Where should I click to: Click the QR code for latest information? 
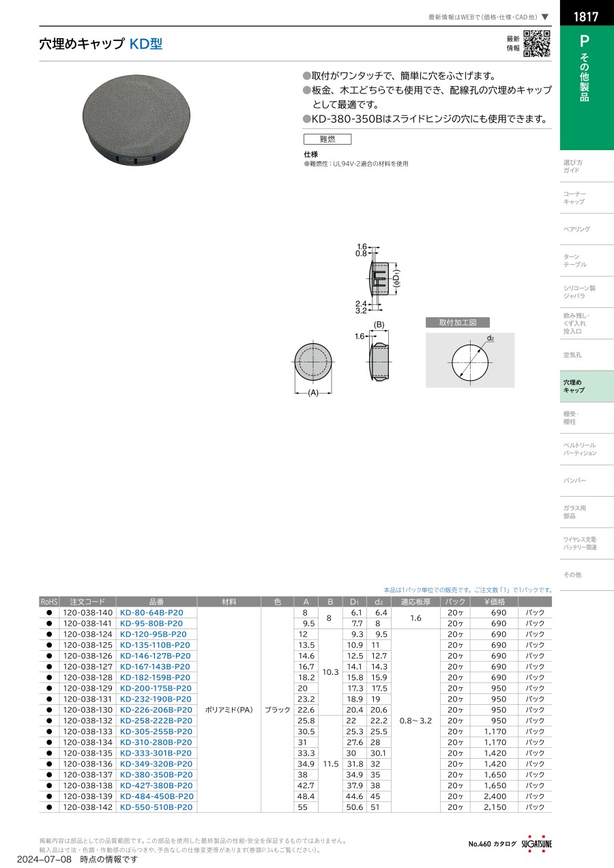tap(537, 44)
